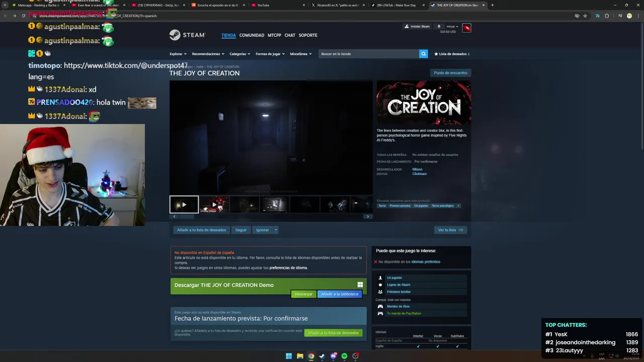Open the COMUNIDAD navigation tab

(x=252, y=35)
